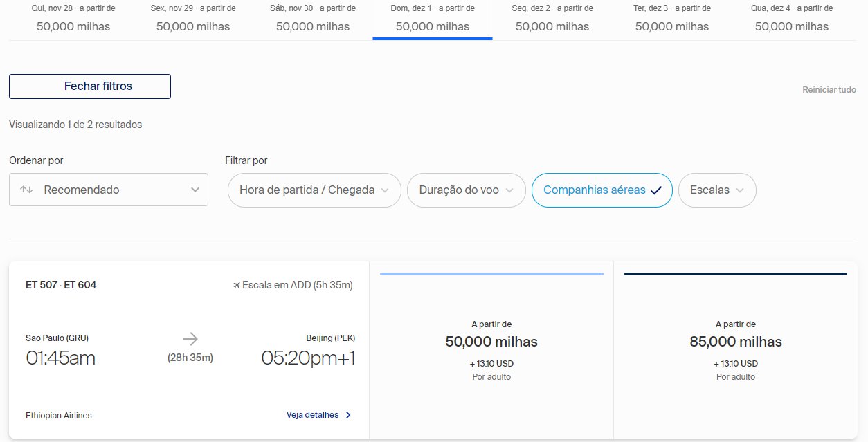Open the Recomendado sort dropdown

coord(109,190)
